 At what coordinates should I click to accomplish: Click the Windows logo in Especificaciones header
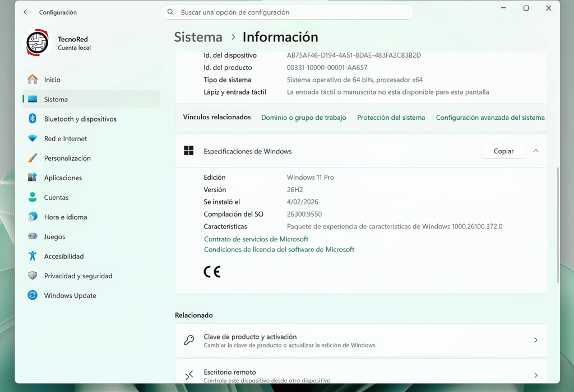(189, 151)
